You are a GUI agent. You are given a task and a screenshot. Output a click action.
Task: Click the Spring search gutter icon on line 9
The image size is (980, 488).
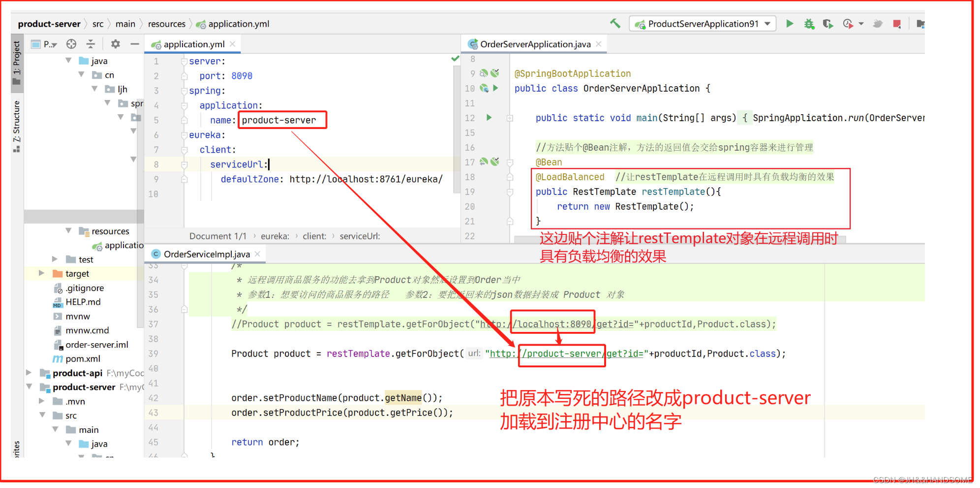[484, 73]
